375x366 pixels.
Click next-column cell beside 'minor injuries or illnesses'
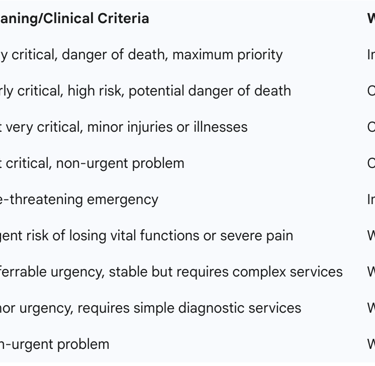click(x=371, y=127)
